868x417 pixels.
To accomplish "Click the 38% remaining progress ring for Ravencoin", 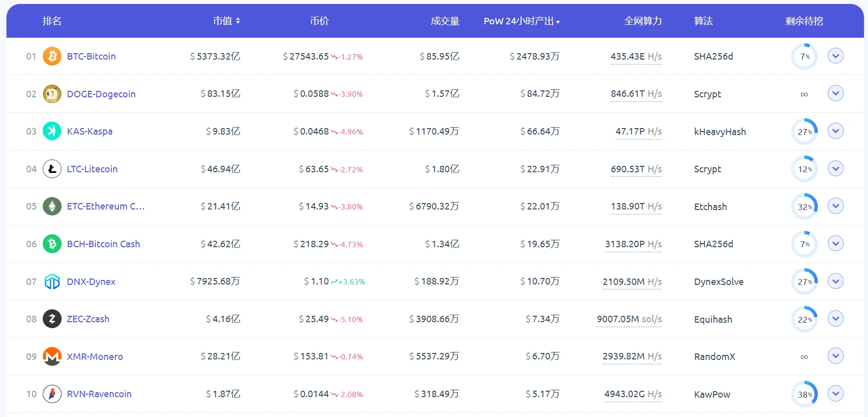I will pos(804,394).
